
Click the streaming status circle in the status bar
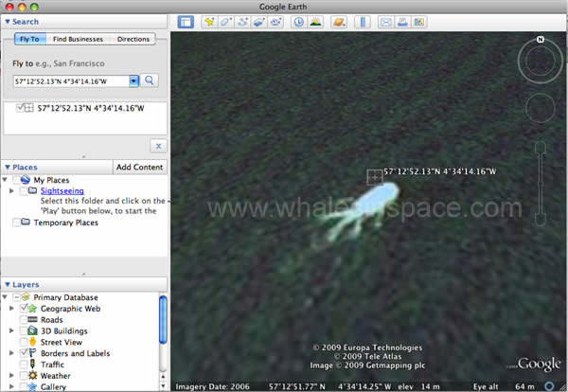549,386
